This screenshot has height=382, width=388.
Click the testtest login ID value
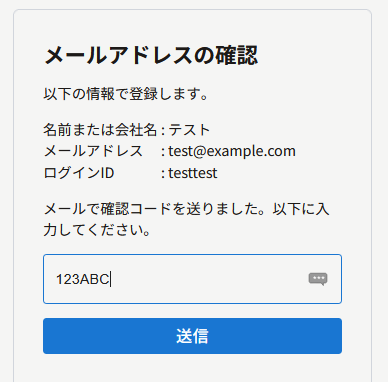click(x=193, y=173)
